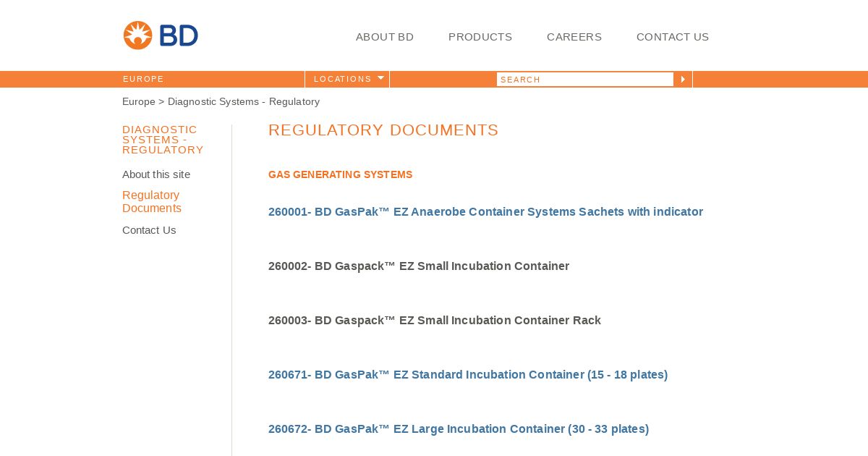Select Regulatory Documents in sidebar

(x=152, y=202)
